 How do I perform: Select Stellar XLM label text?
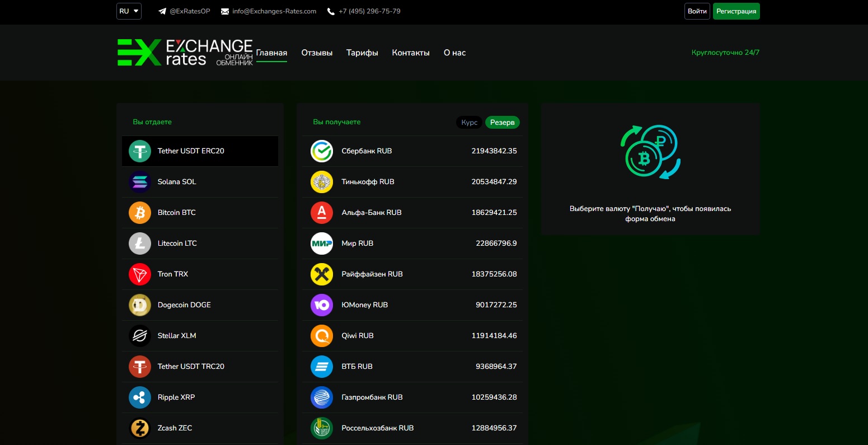tap(177, 336)
